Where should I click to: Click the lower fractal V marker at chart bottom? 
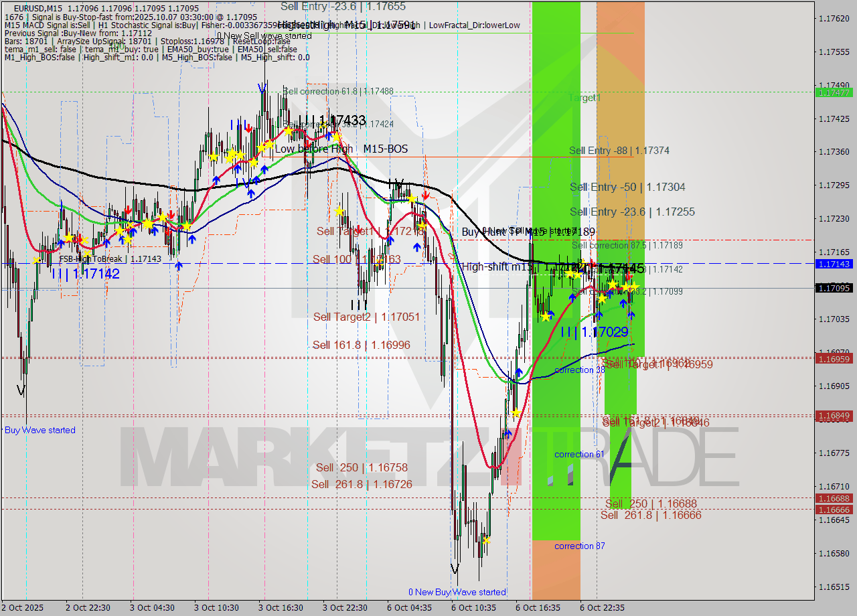(454, 570)
